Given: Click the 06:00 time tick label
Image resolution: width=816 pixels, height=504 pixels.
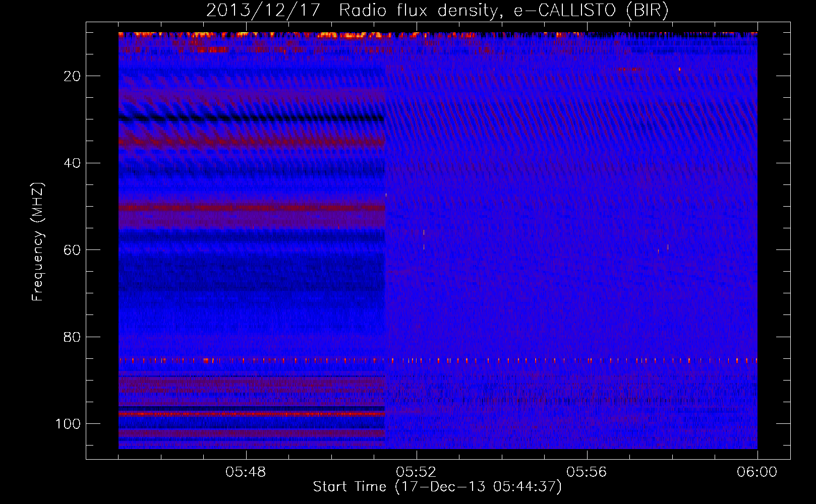Looking at the screenshot, I should 757,472.
